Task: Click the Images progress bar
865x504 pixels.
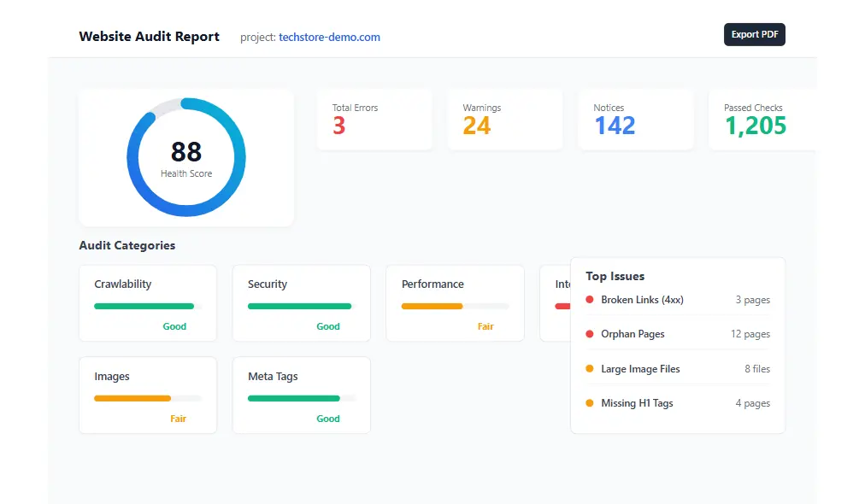Action: point(148,398)
